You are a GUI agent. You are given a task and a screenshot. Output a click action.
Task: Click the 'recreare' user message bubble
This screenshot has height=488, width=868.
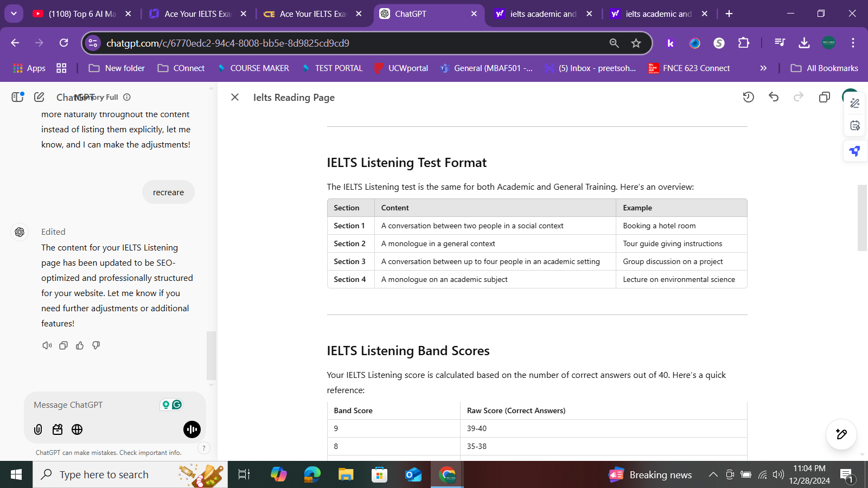168,192
